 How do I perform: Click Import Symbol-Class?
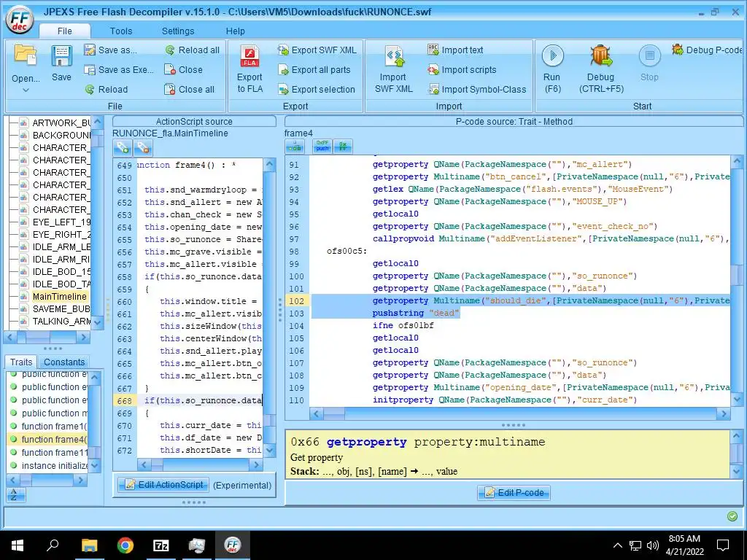(x=477, y=89)
